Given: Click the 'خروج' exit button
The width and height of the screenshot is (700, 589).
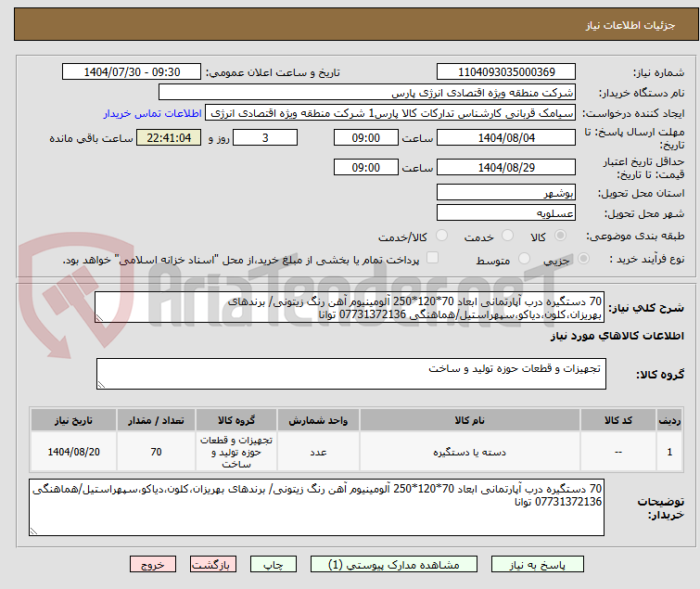Looking at the screenshot, I should tap(153, 565).
